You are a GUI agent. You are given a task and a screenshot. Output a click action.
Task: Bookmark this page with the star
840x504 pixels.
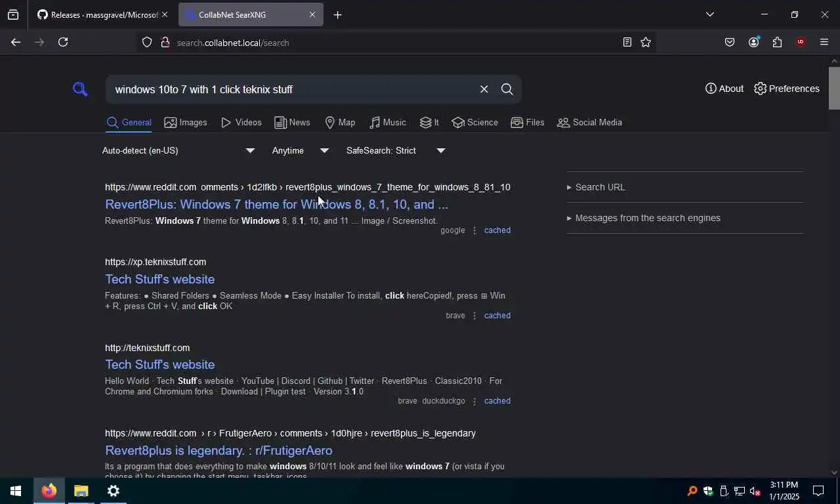coord(646,42)
